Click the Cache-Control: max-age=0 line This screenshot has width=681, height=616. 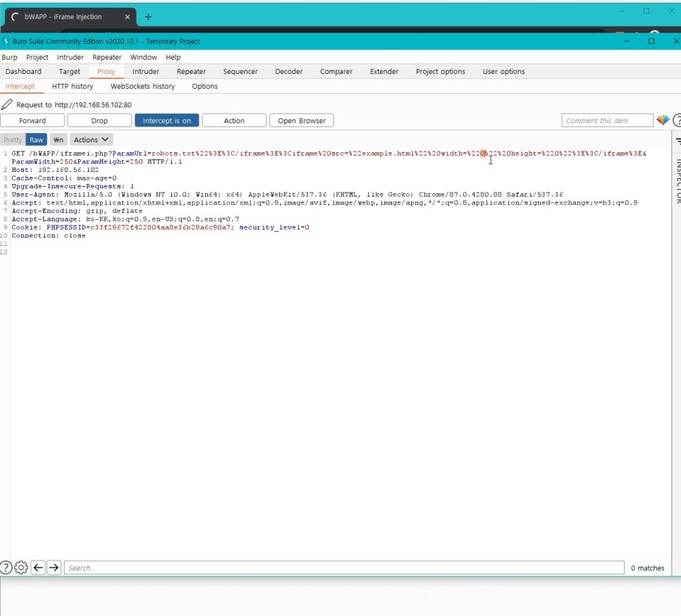point(64,178)
